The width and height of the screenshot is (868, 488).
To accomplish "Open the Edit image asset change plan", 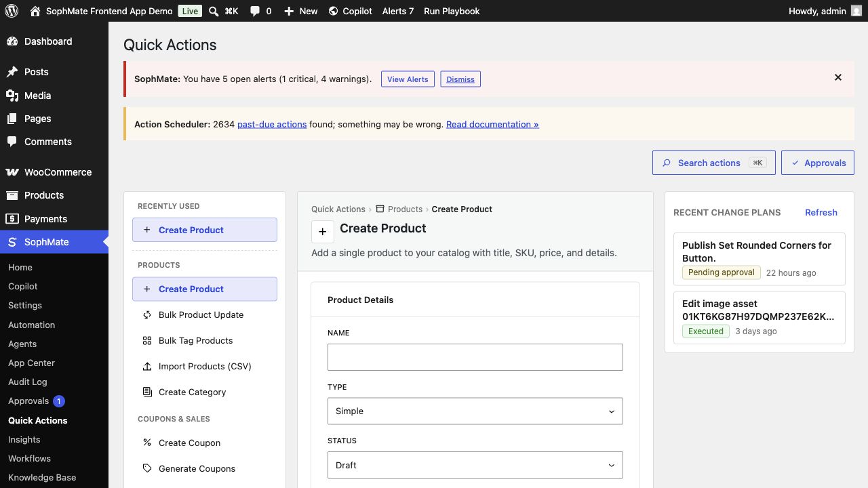I will pos(759,317).
